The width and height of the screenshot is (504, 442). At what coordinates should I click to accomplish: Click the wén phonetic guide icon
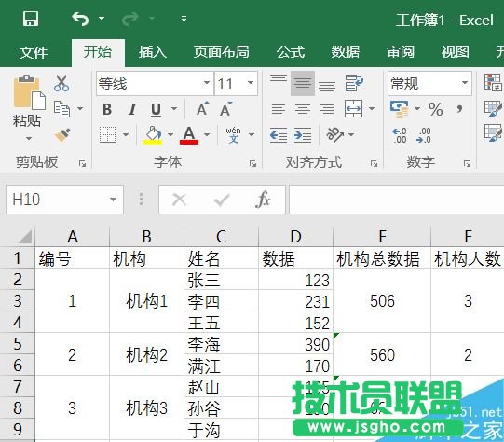pos(234,135)
